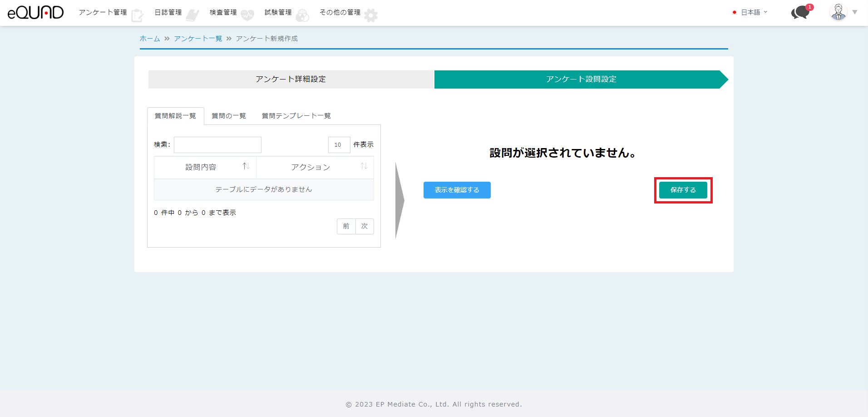Switch to 質問テンプレート一覧 tab
Image resolution: width=868 pixels, height=417 pixels.
click(296, 116)
